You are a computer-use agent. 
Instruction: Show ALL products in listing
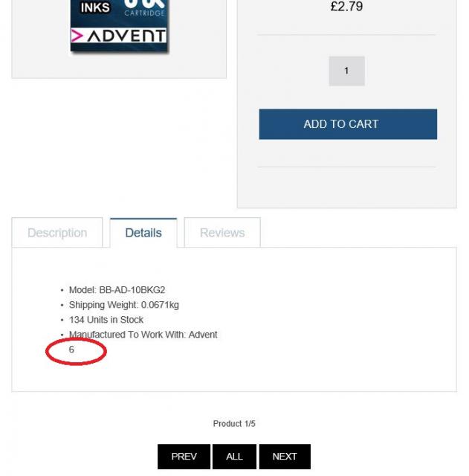point(234,456)
